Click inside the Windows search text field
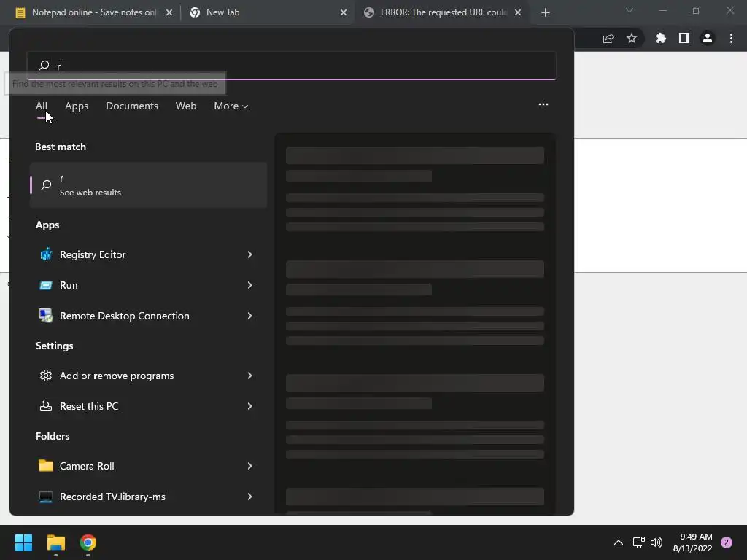The height and width of the screenshot is (560, 747). click(x=292, y=65)
